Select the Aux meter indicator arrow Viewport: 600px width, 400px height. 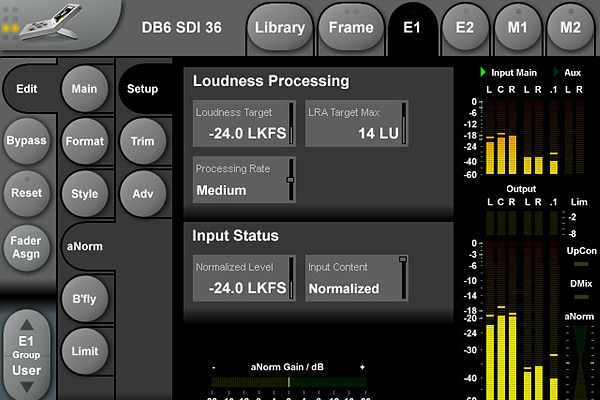tap(557, 73)
